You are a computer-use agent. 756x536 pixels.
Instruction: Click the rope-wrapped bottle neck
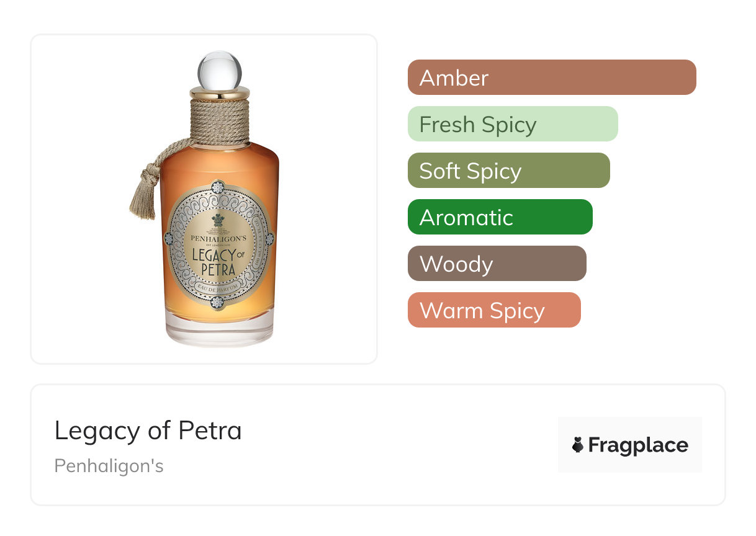pyautogui.click(x=219, y=122)
